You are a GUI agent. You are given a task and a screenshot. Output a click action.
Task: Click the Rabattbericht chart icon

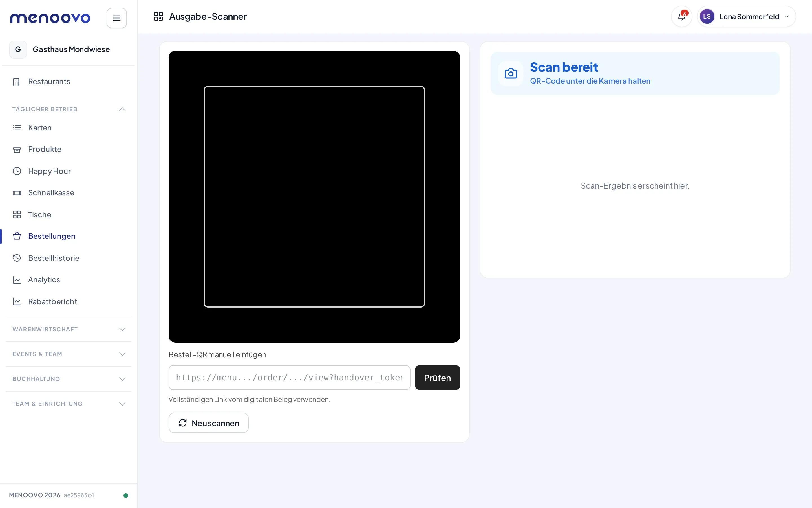(17, 301)
